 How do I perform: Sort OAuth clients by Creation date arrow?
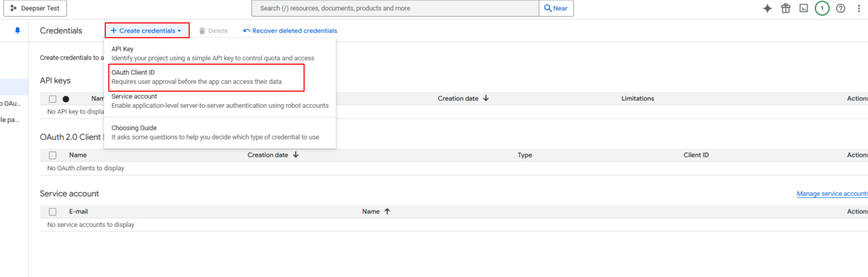click(295, 155)
